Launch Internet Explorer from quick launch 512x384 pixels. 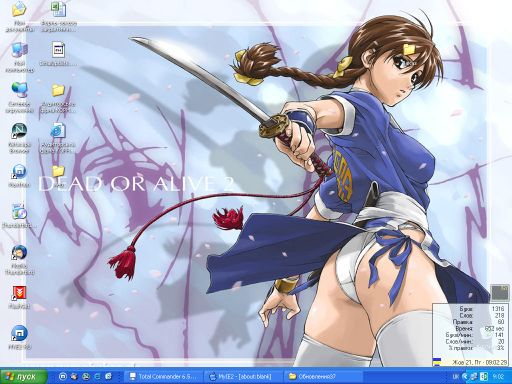pyautogui.click(x=97, y=377)
